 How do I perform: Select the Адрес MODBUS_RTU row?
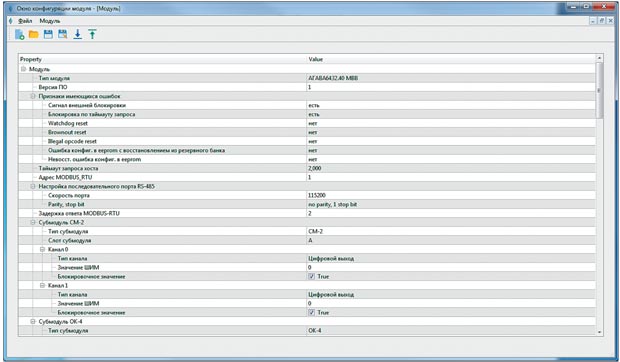[307, 177]
